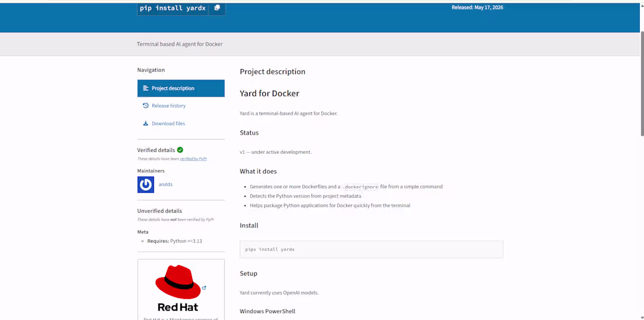Follow the 'verified by PyPI' link
644x320 pixels.
pyautogui.click(x=193, y=159)
